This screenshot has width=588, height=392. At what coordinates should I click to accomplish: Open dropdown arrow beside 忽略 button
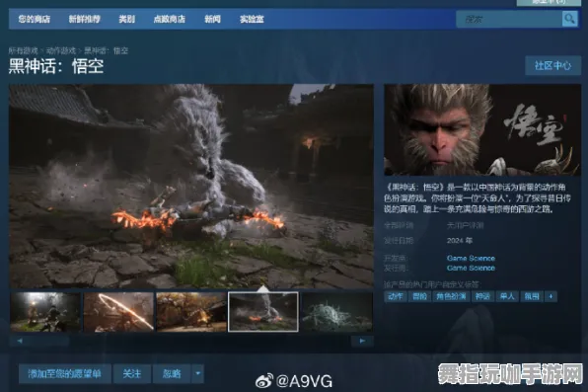(x=198, y=373)
